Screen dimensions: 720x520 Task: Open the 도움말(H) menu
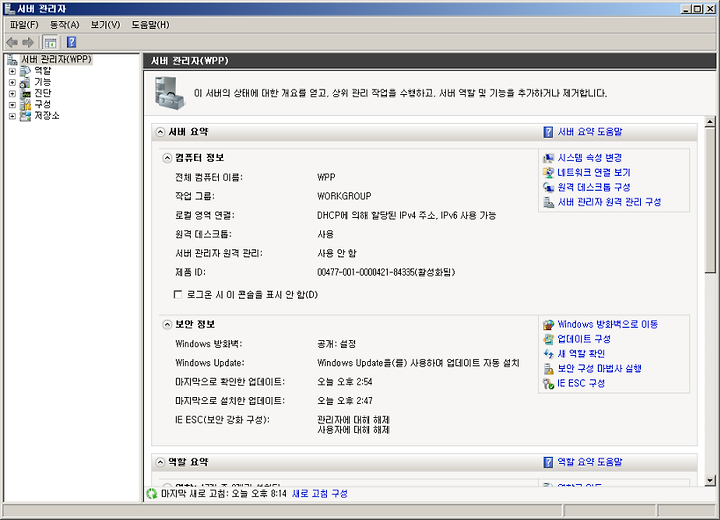coord(150,25)
